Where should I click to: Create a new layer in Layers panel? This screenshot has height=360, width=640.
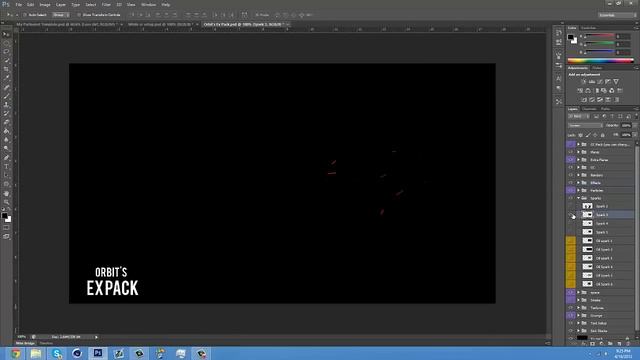click(619, 344)
